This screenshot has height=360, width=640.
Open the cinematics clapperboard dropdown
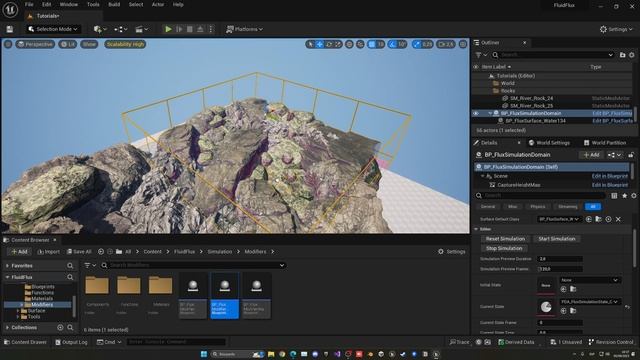point(142,29)
